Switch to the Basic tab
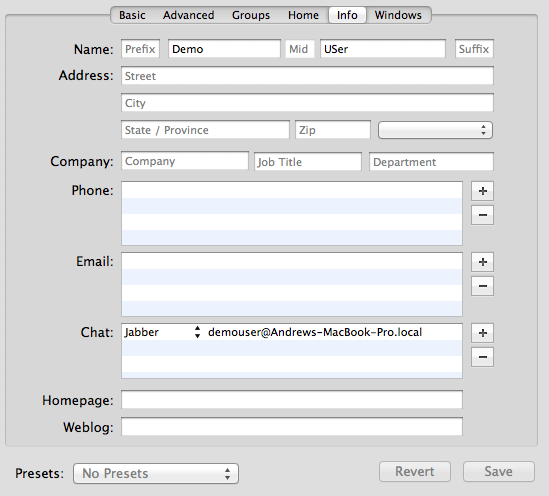Viewport: 549px width, 496px height. point(132,15)
